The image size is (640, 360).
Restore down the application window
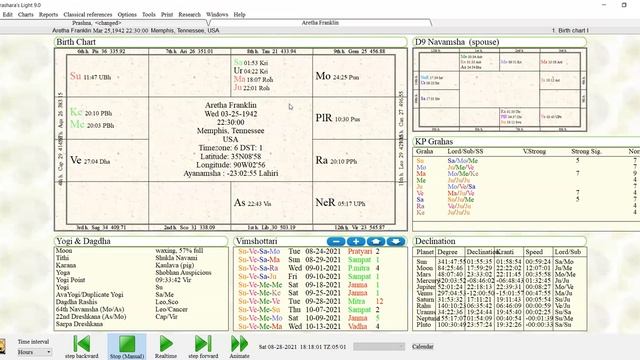(x=624, y=5)
